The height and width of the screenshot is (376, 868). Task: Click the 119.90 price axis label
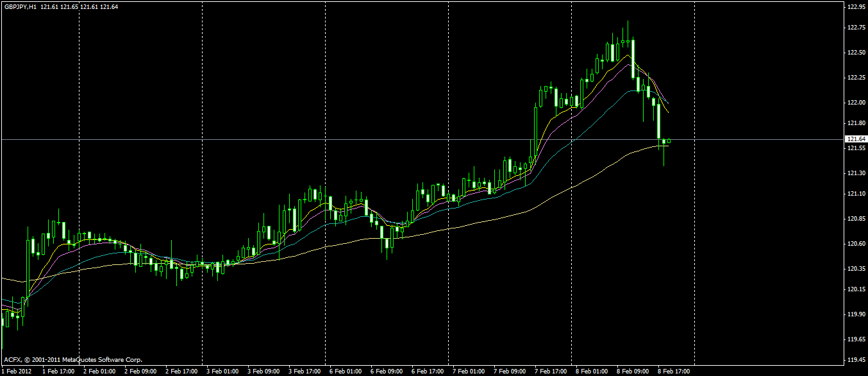[856, 314]
